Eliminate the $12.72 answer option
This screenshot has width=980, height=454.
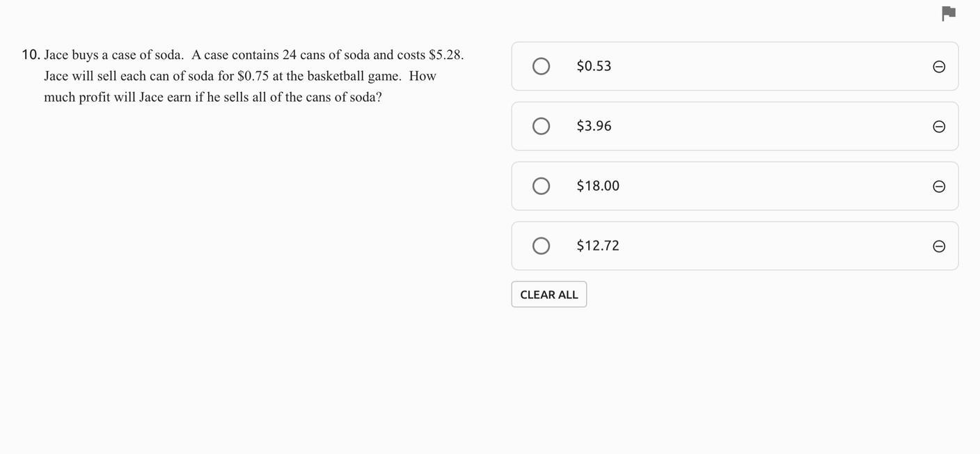[x=939, y=246]
